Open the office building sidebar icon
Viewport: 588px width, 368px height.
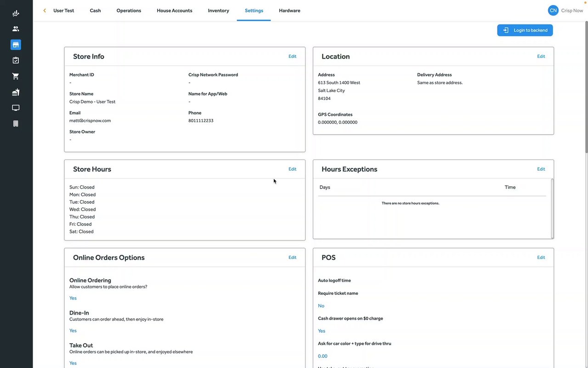point(16,123)
